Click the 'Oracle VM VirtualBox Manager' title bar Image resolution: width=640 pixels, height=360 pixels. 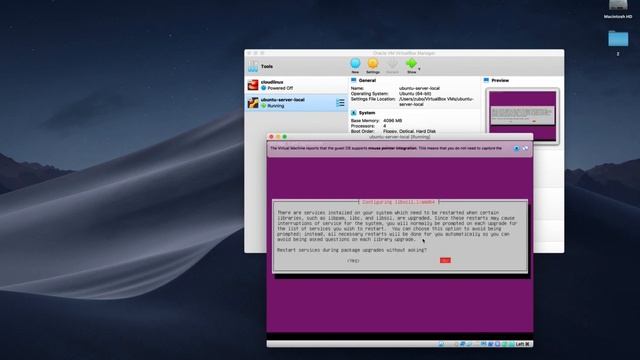(404, 53)
